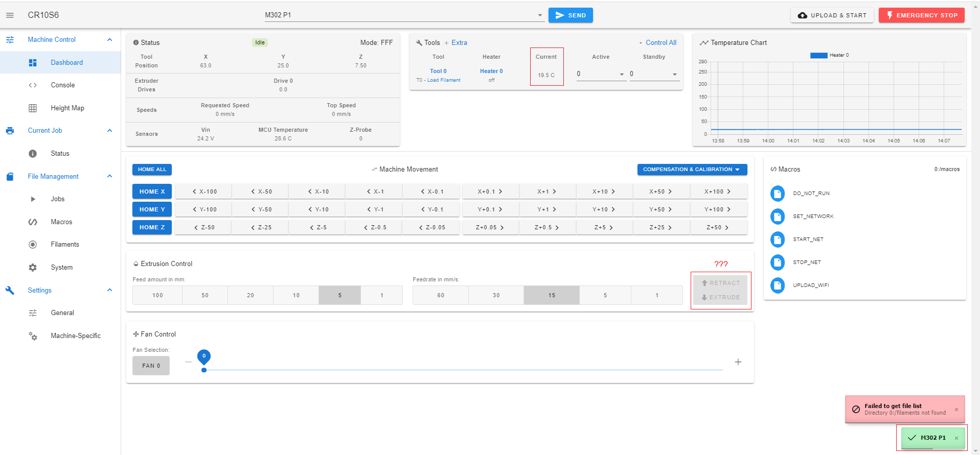
Task: Close the M302 P1 success notification
Action: pyautogui.click(x=956, y=438)
